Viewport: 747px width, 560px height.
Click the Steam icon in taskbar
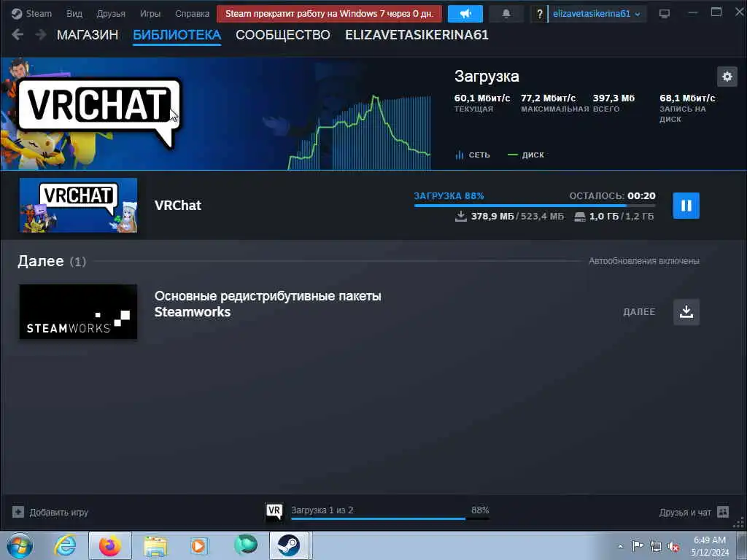[x=289, y=545]
